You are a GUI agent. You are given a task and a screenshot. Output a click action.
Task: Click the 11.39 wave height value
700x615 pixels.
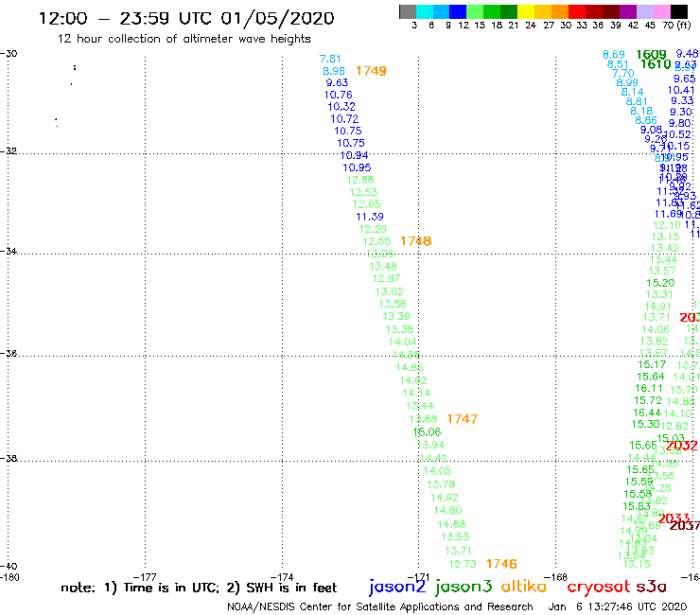click(370, 217)
